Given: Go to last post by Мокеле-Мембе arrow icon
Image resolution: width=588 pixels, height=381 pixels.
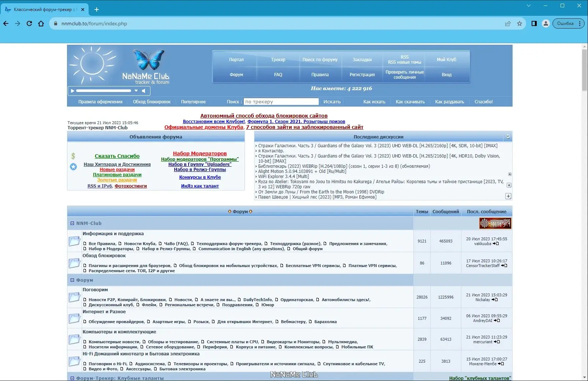Looking at the screenshot, I should coord(501,364).
